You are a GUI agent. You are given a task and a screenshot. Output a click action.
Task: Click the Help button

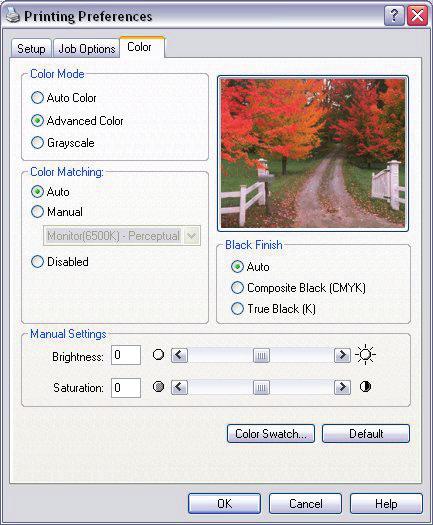tap(386, 504)
